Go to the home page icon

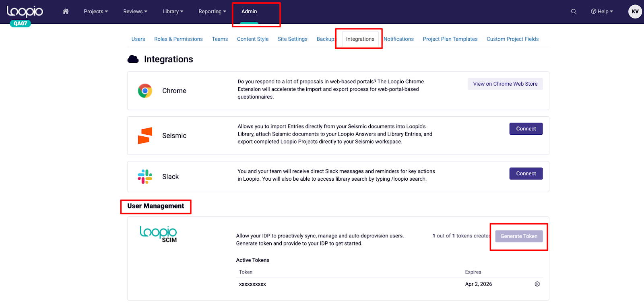click(x=66, y=11)
